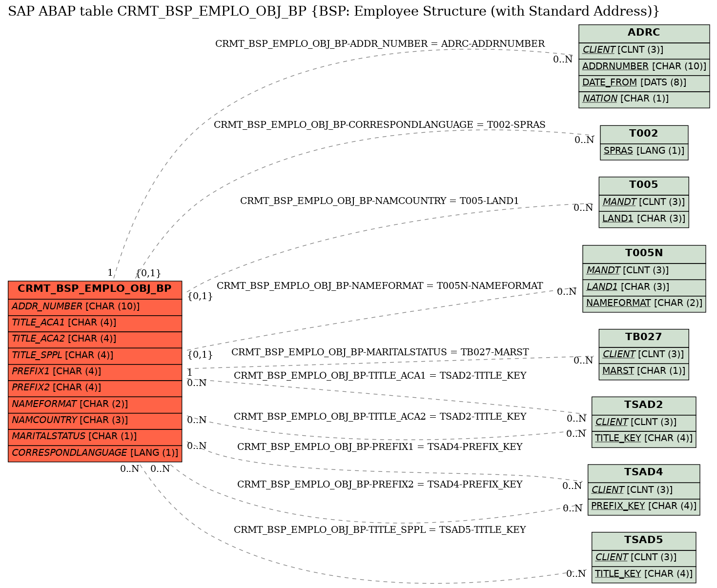Open the TSAD4 table header
This screenshot has height=588, width=717.
(644, 473)
